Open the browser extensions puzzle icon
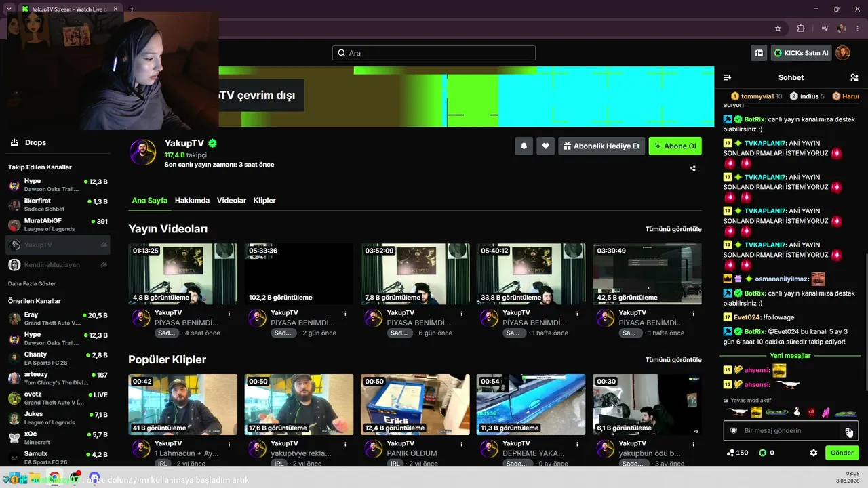 (x=801, y=28)
